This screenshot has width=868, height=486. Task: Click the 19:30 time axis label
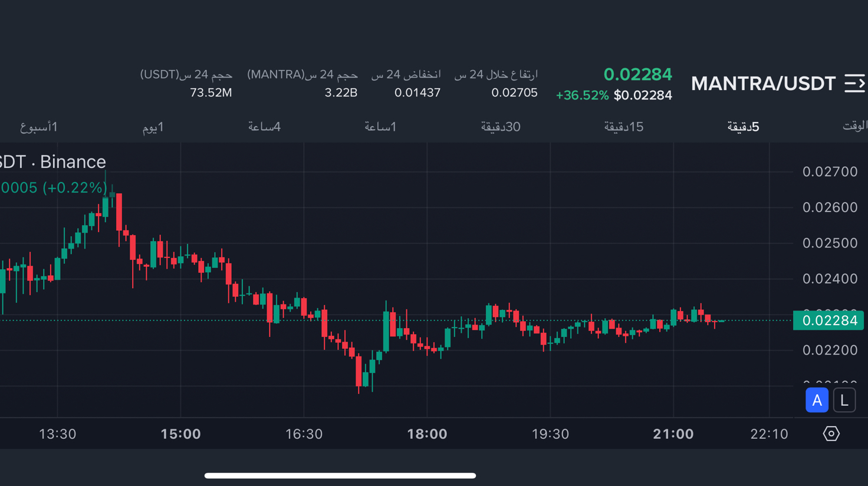click(x=550, y=434)
